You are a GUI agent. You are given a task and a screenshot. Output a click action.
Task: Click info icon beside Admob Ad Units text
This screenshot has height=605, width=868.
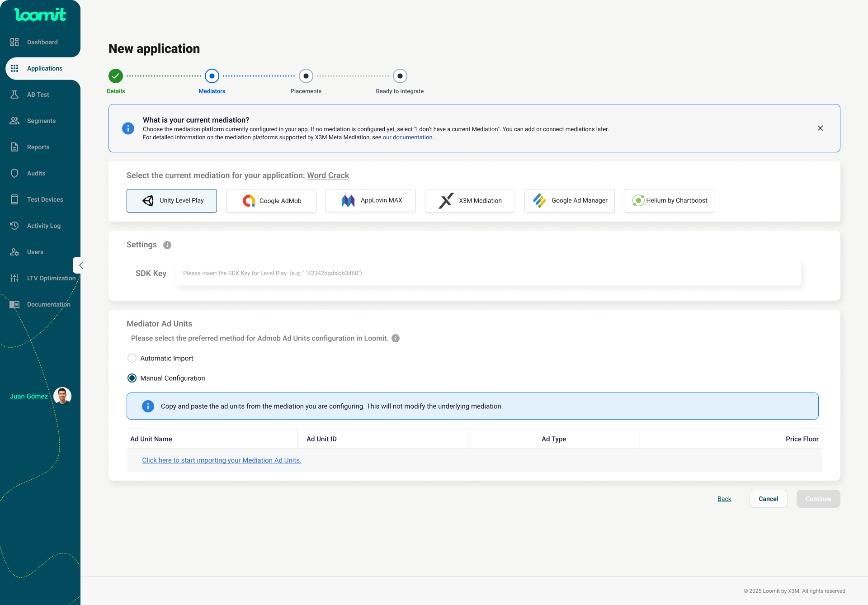[x=396, y=338]
